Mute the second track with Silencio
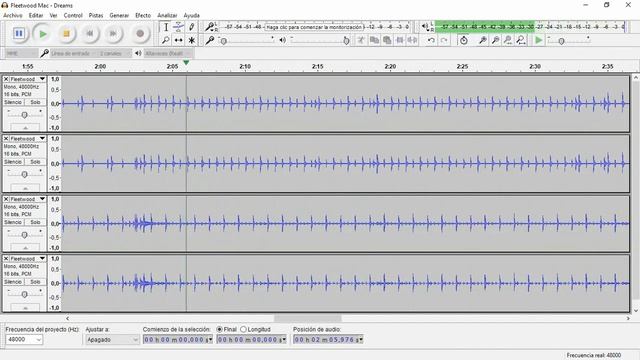This screenshot has height=360, width=640. (x=13, y=162)
